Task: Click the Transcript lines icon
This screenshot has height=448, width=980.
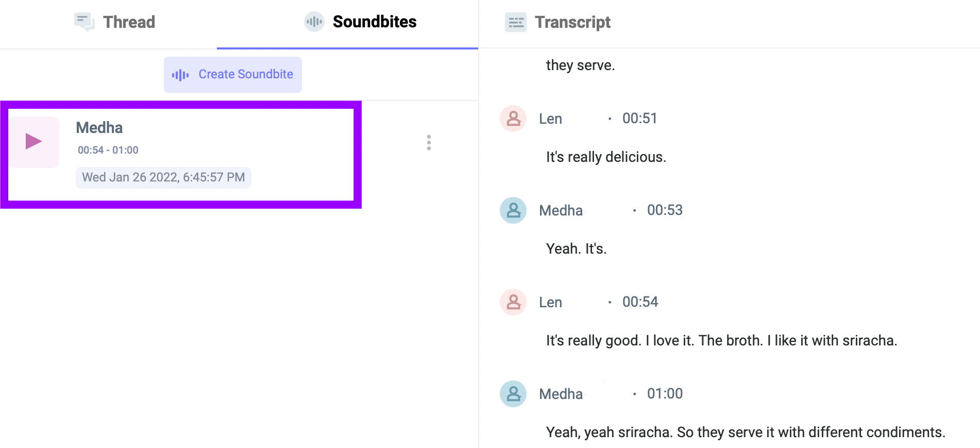Action: [x=516, y=22]
